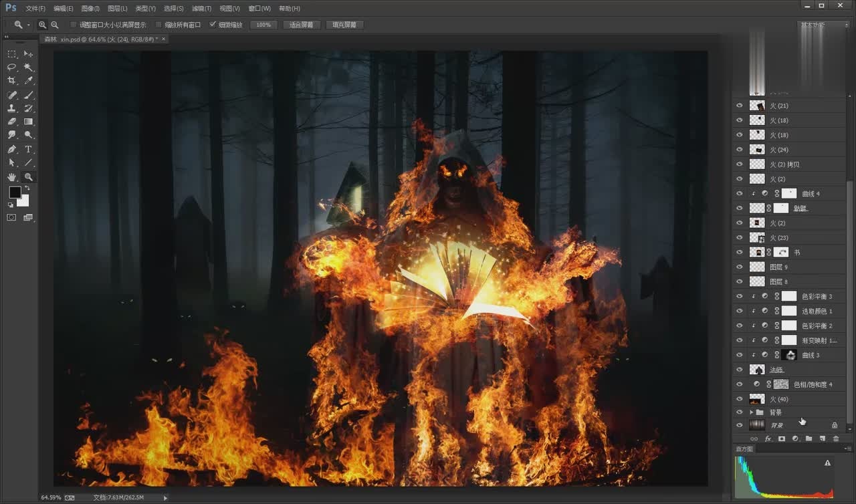Select the Eraser tool
The height and width of the screenshot is (504, 856).
(x=11, y=122)
